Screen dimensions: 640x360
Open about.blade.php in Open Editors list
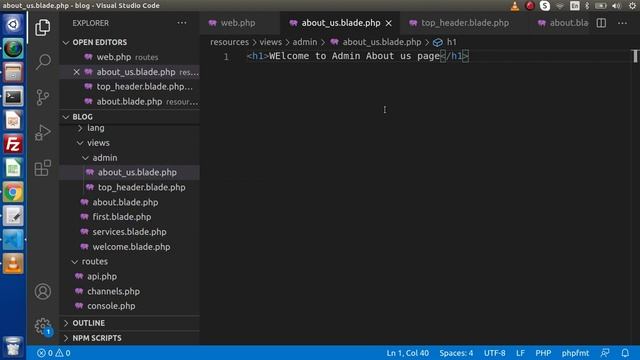tap(130, 102)
